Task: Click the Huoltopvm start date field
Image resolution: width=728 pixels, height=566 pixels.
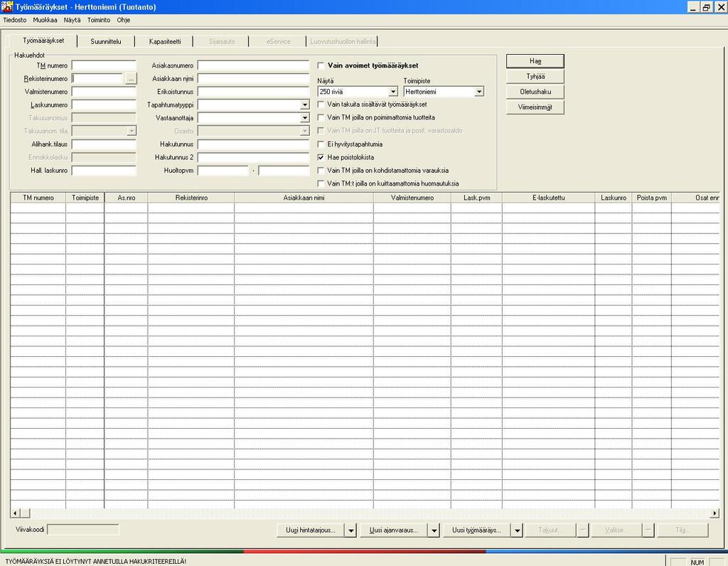Action: point(223,171)
